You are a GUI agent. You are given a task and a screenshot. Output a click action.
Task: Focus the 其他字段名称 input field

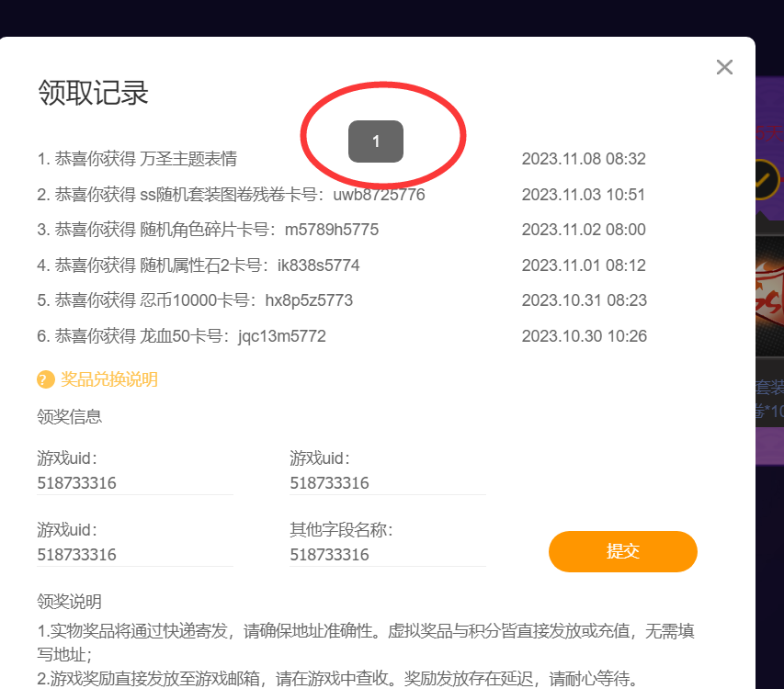pyautogui.click(x=386, y=555)
